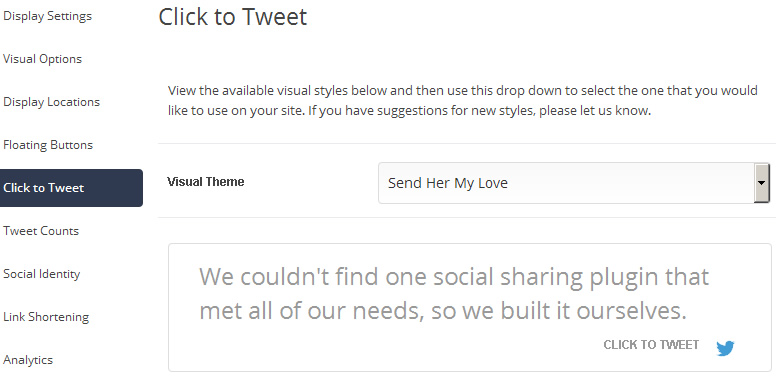
Task: Click the Visual Theme dropdown arrow button
Action: point(761,183)
